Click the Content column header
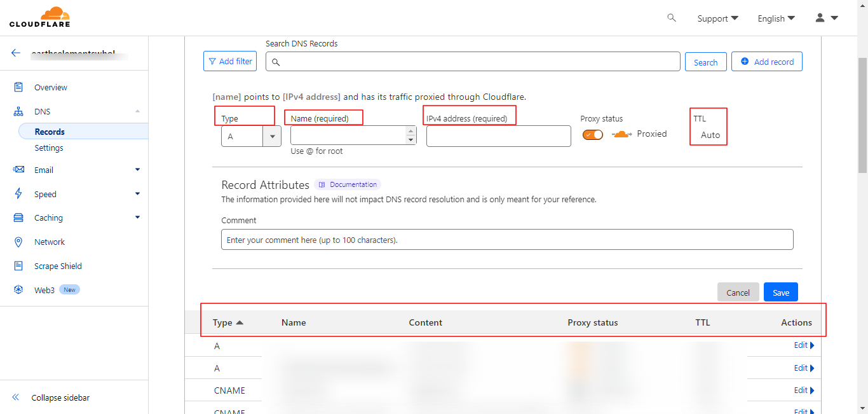The image size is (868, 414). 425,322
